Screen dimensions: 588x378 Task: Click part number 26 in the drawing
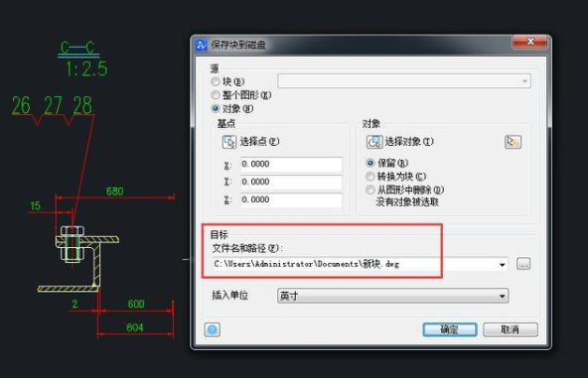pos(21,105)
